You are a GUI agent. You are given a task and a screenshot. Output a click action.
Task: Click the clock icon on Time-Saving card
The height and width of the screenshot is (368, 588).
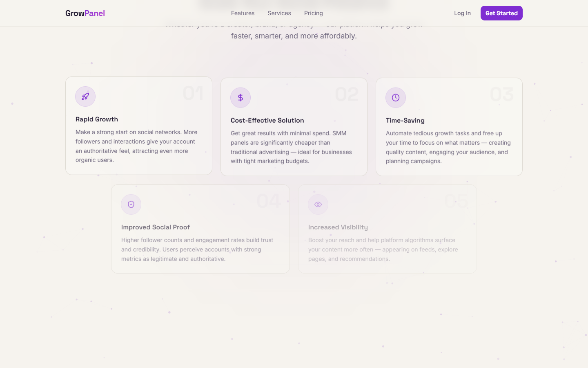pyautogui.click(x=396, y=98)
